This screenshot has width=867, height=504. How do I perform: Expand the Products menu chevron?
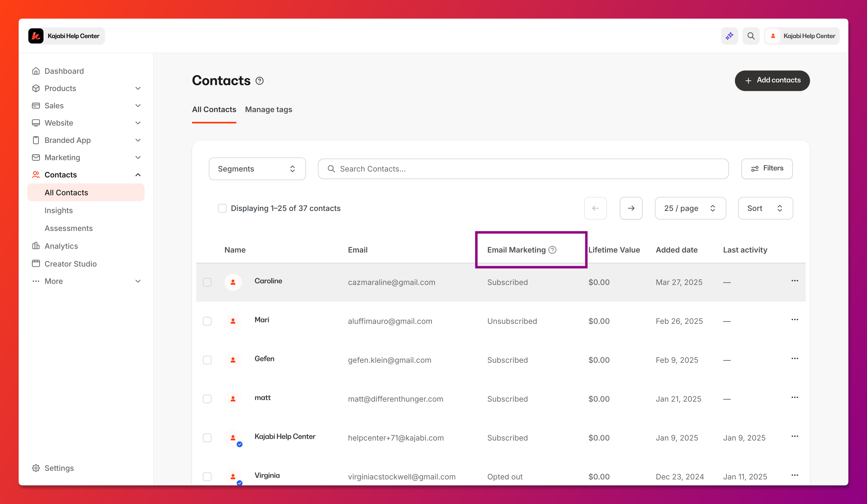pyautogui.click(x=138, y=88)
